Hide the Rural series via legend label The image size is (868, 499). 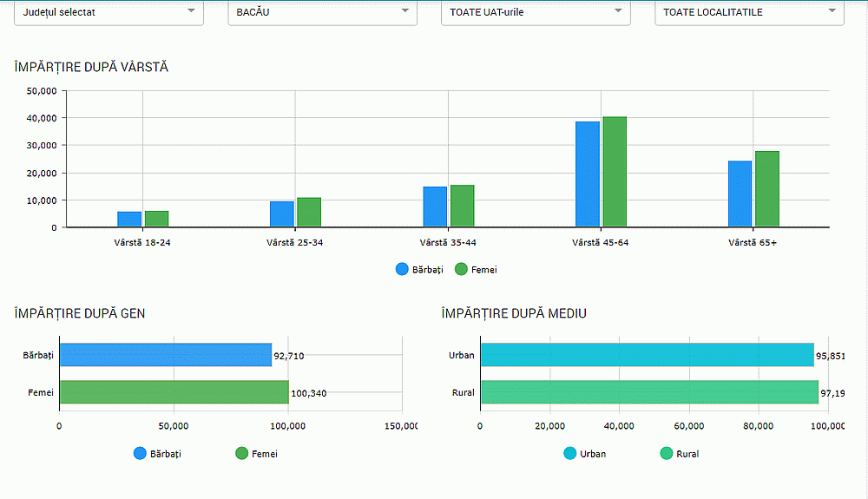click(687, 454)
